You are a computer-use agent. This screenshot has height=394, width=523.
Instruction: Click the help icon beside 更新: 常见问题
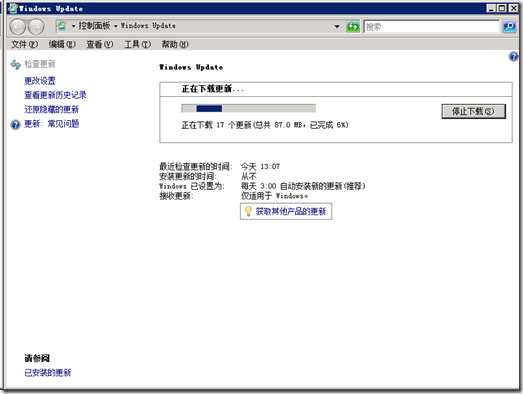pos(15,124)
